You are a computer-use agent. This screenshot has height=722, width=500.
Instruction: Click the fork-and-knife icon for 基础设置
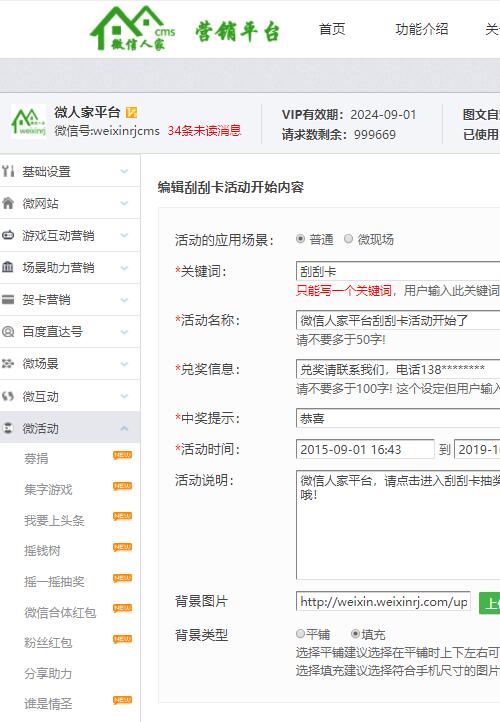(x=8, y=171)
